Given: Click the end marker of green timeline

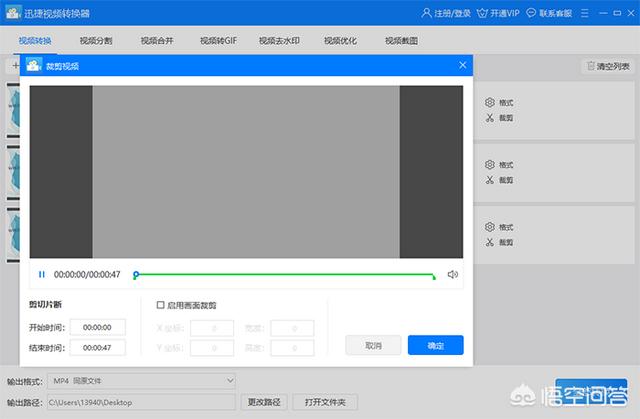Looking at the screenshot, I should tap(434, 277).
